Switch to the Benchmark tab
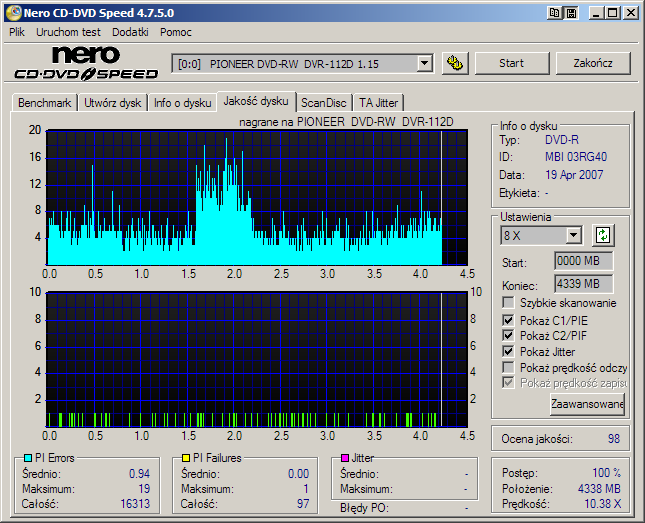 tap(44, 103)
